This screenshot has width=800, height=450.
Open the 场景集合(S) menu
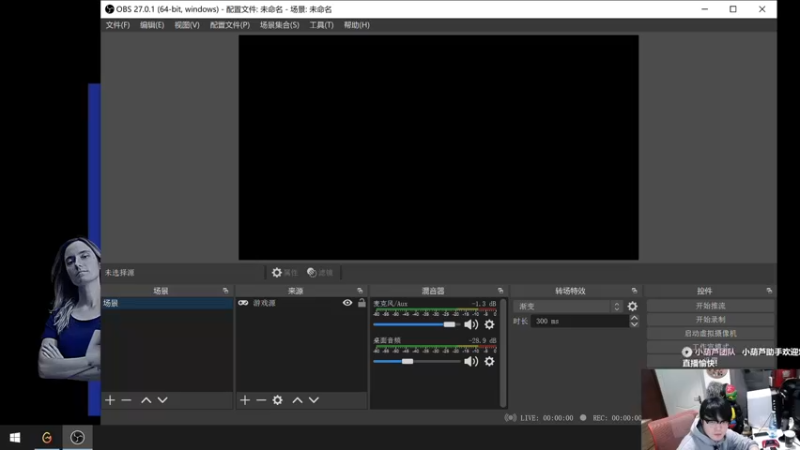(x=280, y=25)
